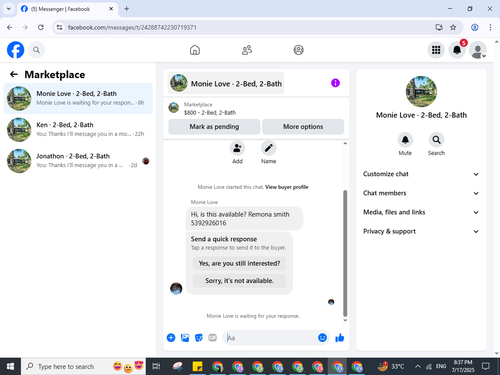Expand the Privacy & support section

tap(421, 231)
